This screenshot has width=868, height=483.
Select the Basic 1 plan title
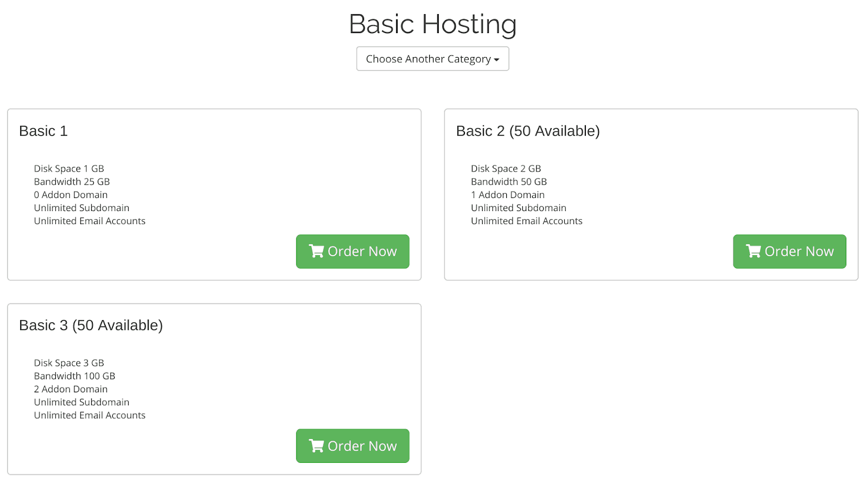(43, 131)
